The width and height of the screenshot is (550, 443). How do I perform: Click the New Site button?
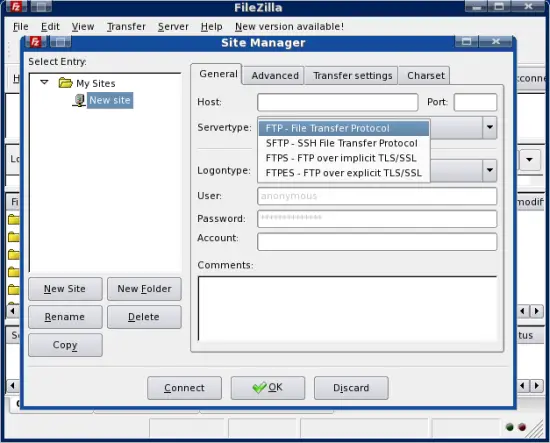[65, 289]
